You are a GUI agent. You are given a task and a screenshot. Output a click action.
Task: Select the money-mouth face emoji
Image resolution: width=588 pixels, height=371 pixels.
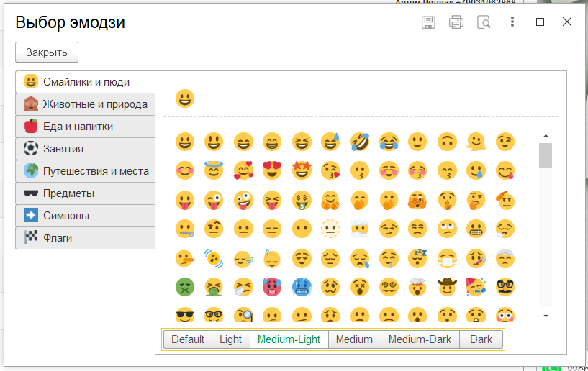tap(302, 200)
